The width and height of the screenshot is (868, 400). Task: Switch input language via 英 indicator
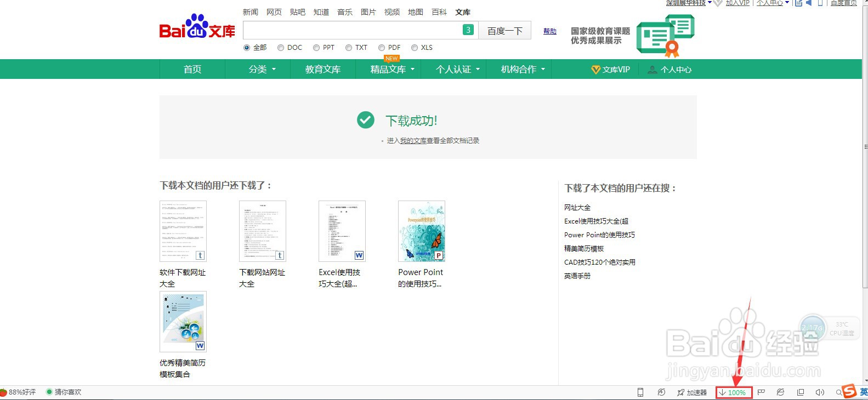[x=863, y=392]
